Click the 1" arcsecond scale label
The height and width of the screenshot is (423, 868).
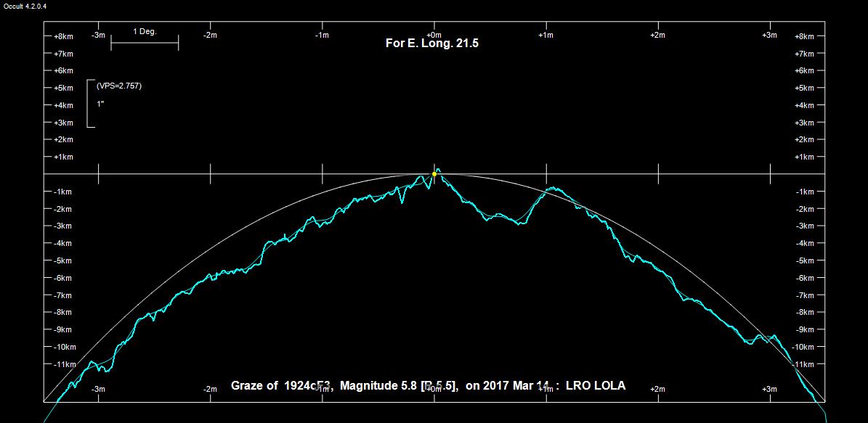click(101, 104)
